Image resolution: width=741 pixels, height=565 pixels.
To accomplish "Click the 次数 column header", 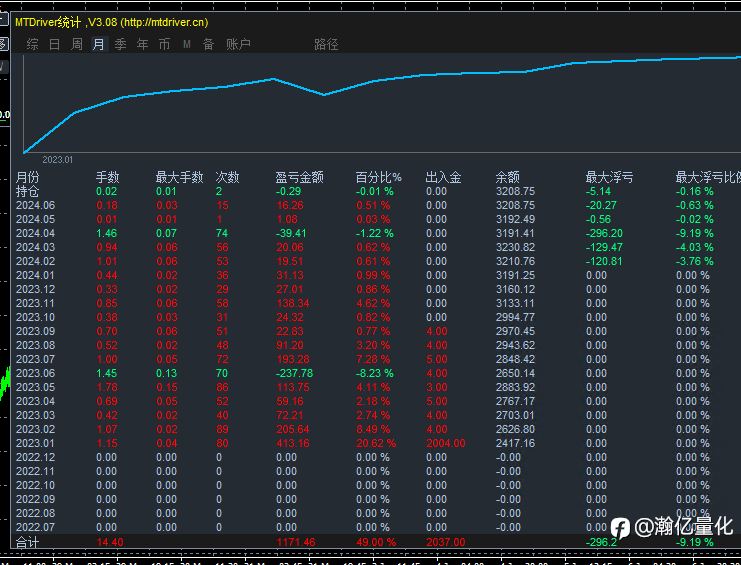I will (x=227, y=177).
